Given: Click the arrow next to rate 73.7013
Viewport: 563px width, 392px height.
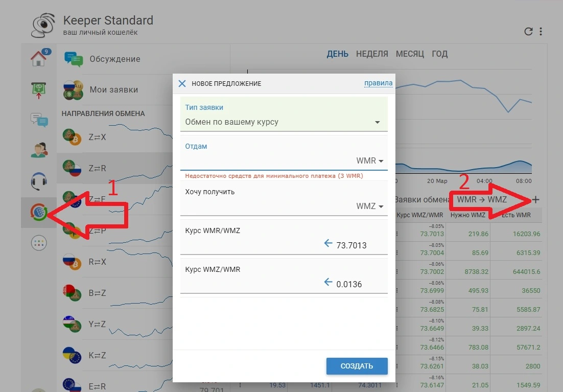Looking at the screenshot, I should pyautogui.click(x=328, y=243).
